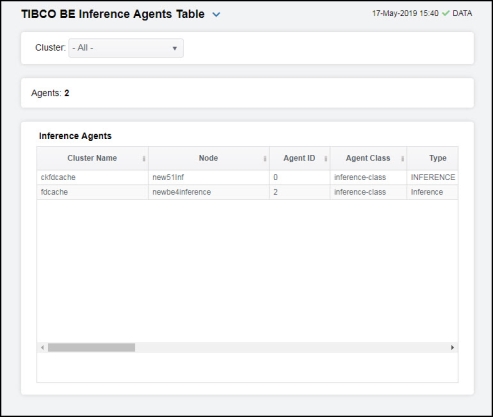Sort by the Agent Class column header
The image size is (493, 417).
point(368,158)
